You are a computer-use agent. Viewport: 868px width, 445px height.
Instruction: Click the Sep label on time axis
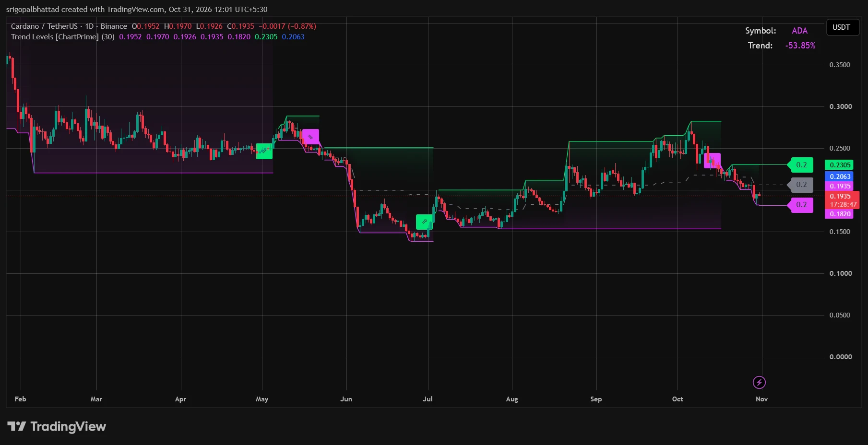[x=596, y=399]
